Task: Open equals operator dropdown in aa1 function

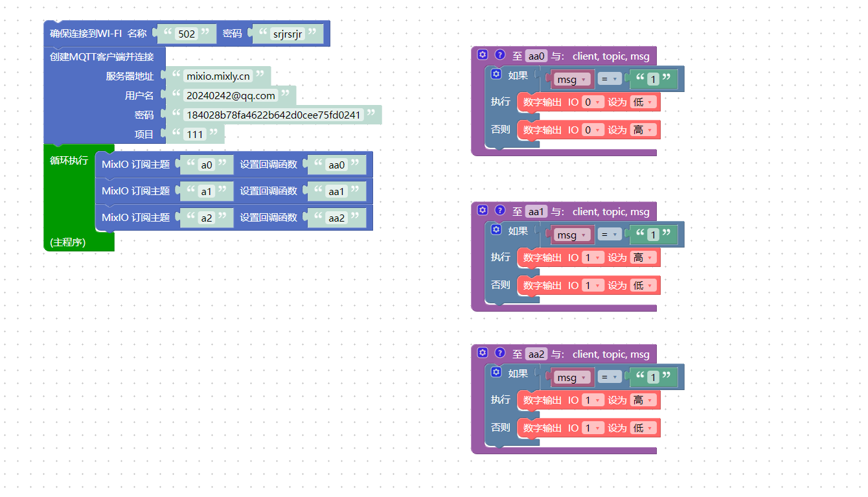Action: coord(610,235)
